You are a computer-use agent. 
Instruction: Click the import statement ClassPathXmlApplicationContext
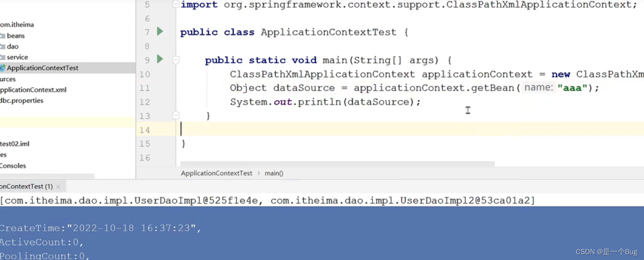538,5
